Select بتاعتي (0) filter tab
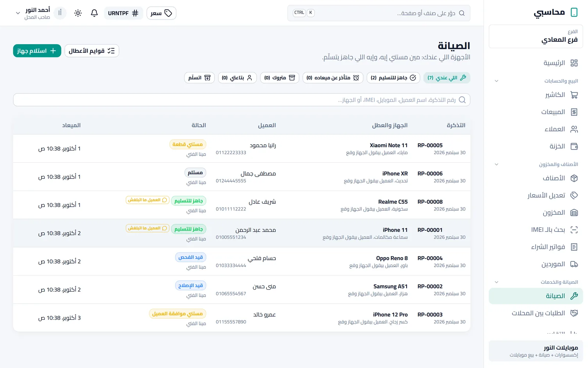Viewport: 588px width, 368px height. 237,78
